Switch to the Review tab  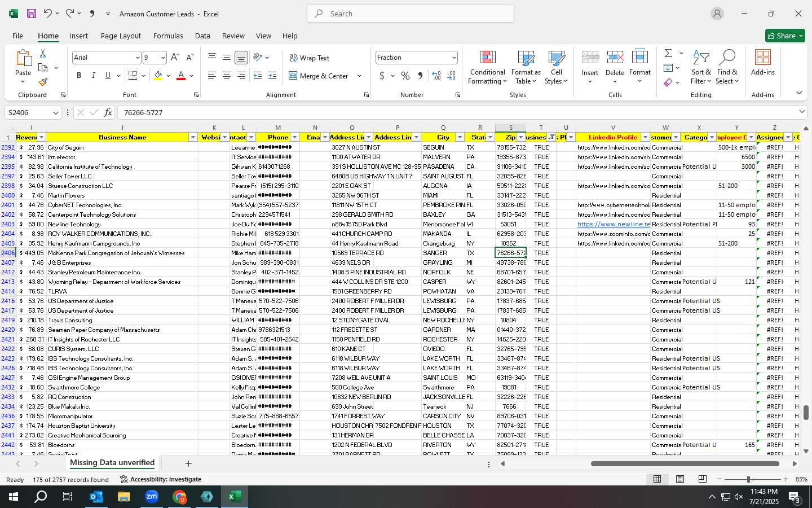click(233, 36)
